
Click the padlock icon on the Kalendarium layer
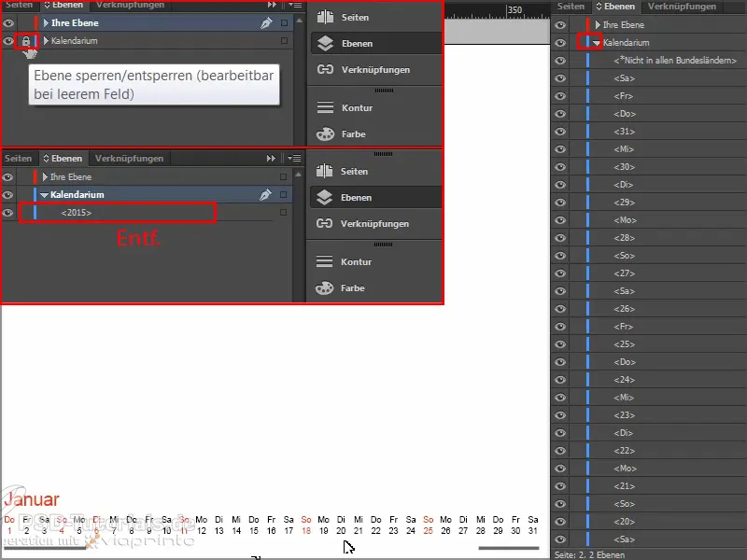point(25,40)
